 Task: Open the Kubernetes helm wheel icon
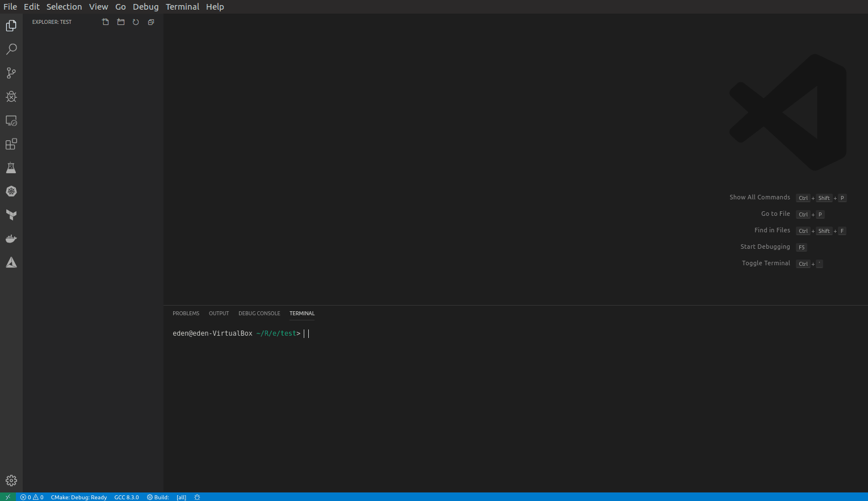point(11,191)
